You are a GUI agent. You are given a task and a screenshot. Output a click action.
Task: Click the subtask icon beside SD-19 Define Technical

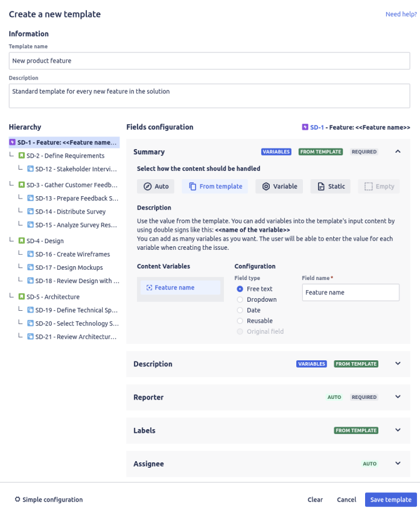pos(30,310)
